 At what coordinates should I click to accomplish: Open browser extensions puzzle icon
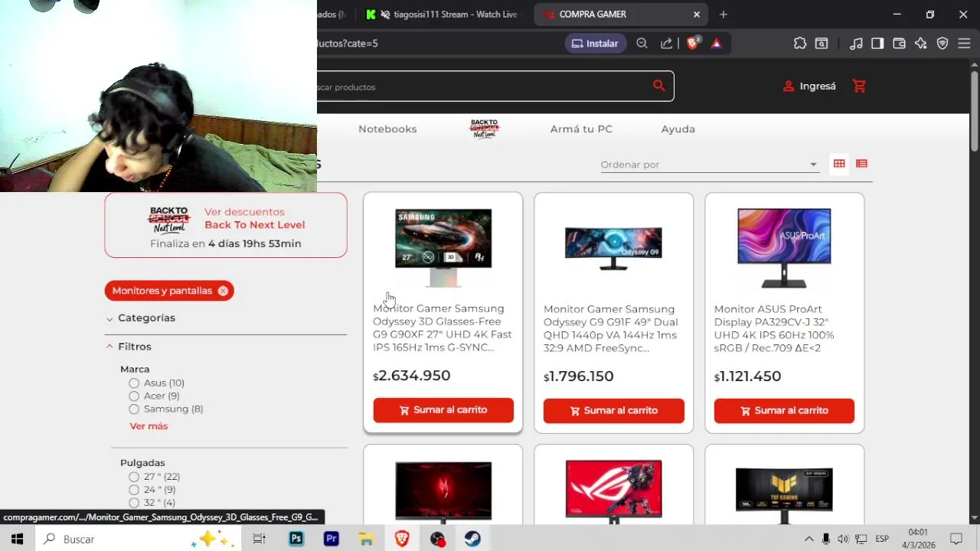(799, 44)
